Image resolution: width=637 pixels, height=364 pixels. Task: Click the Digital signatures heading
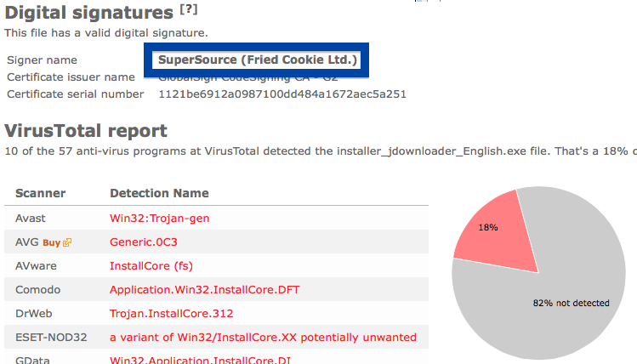click(x=89, y=13)
